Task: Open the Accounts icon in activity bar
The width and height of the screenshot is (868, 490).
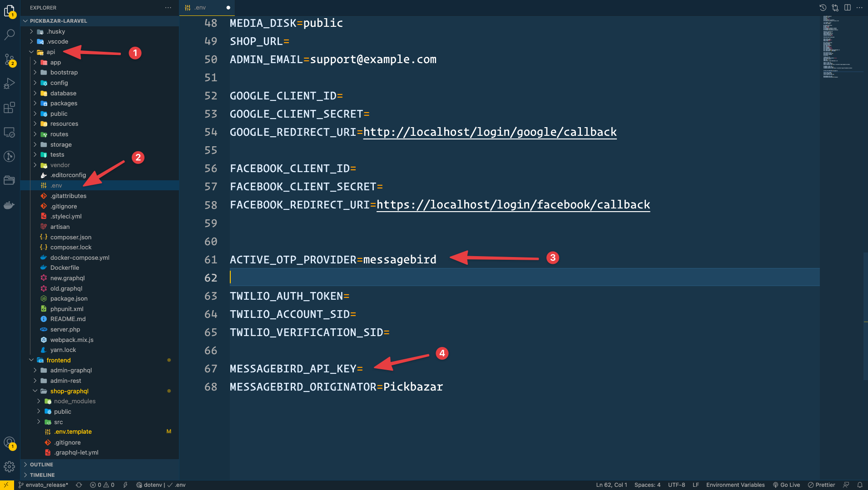Action: [x=10, y=443]
